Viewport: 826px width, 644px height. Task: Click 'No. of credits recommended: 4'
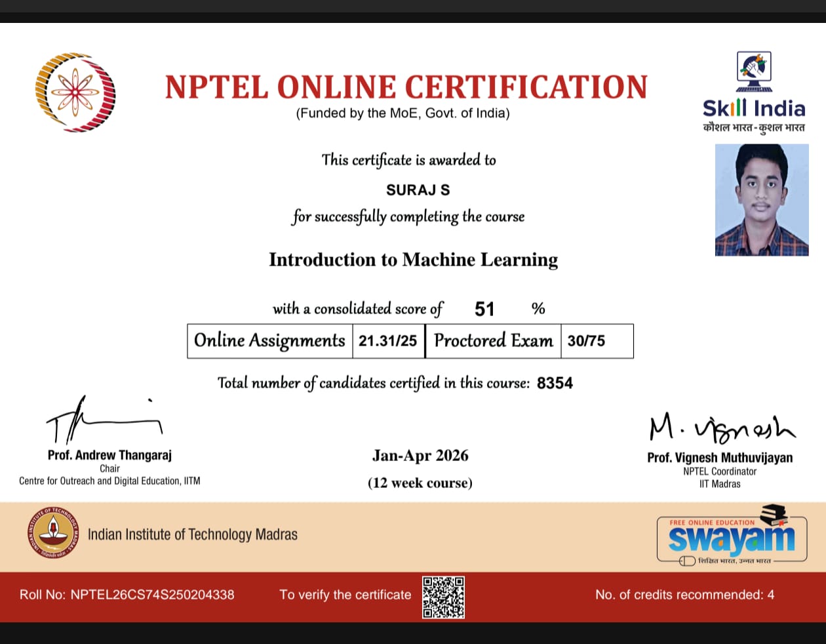click(x=685, y=595)
